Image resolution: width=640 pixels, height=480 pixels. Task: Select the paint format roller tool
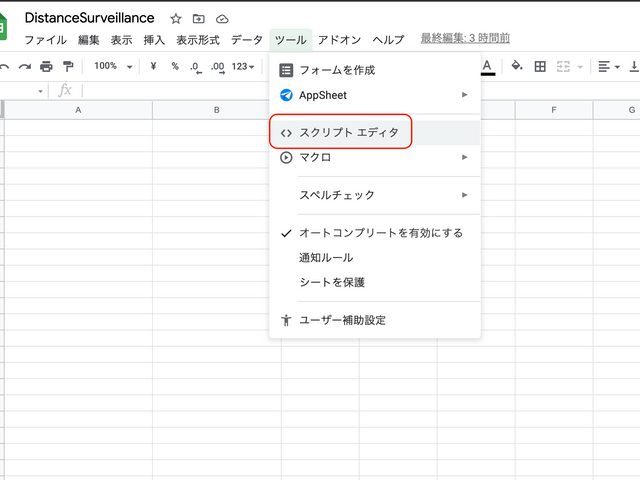pos(68,67)
